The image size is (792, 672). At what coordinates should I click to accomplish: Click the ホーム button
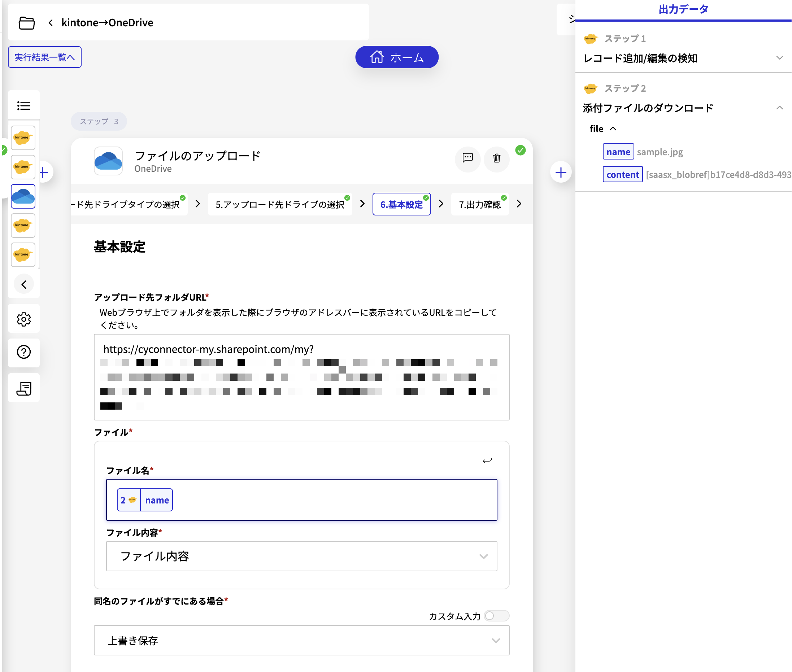click(x=397, y=57)
